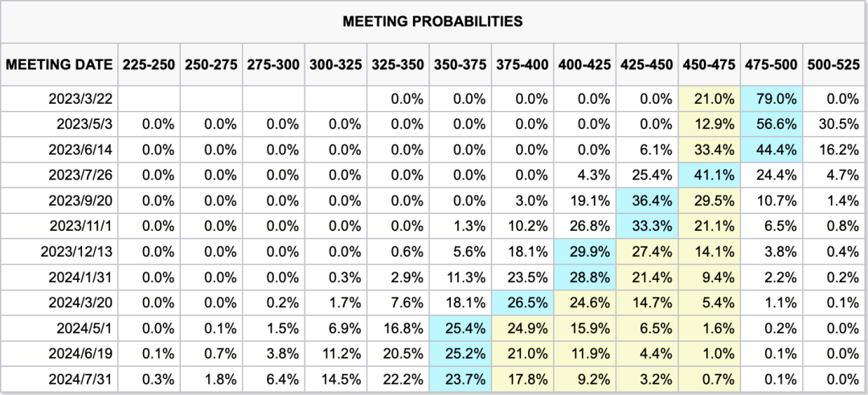Click the 2023/3/22 meeting date row label

81,99
